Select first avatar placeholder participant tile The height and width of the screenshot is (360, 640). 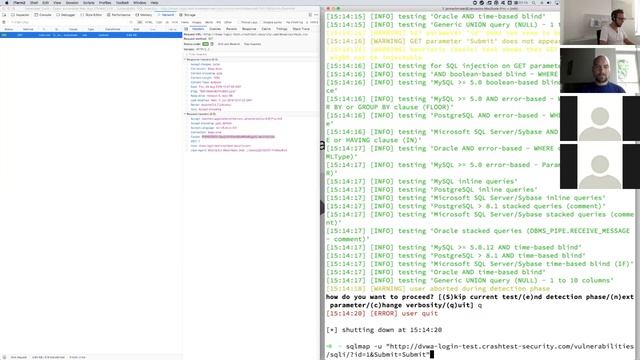click(x=600, y=118)
